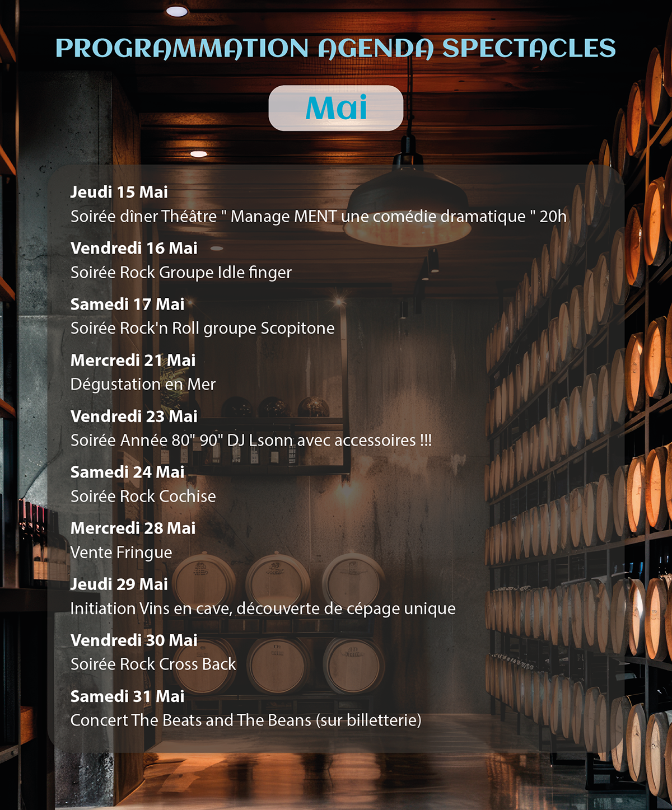Click the Programmation Agenda Spectacles title
The height and width of the screenshot is (810, 672).
(x=336, y=48)
